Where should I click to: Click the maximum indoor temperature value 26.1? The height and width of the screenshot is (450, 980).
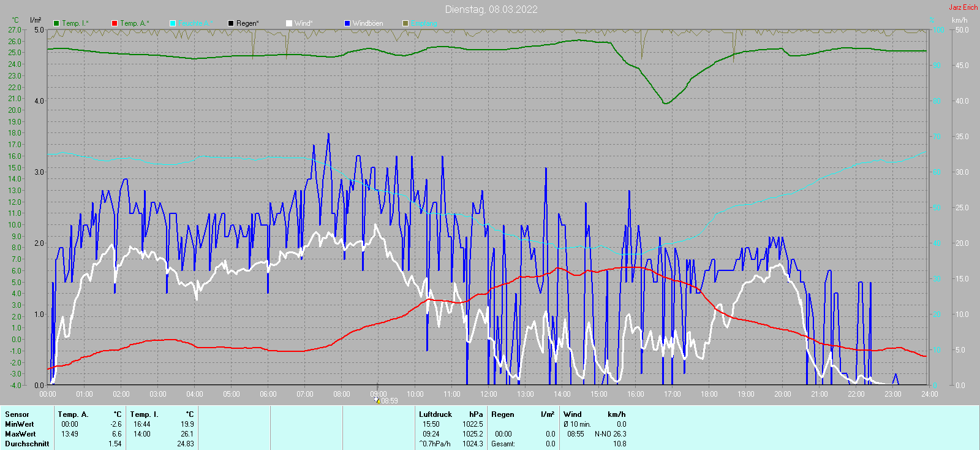tap(187, 434)
